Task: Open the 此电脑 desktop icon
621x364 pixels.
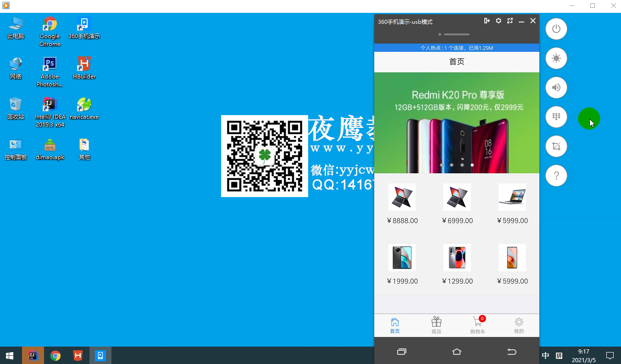Action: coord(16,28)
